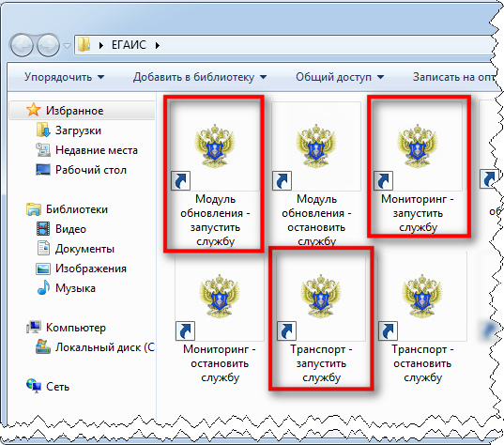
Task: Open the Упорядочить dropdown menu
Action: [64, 77]
